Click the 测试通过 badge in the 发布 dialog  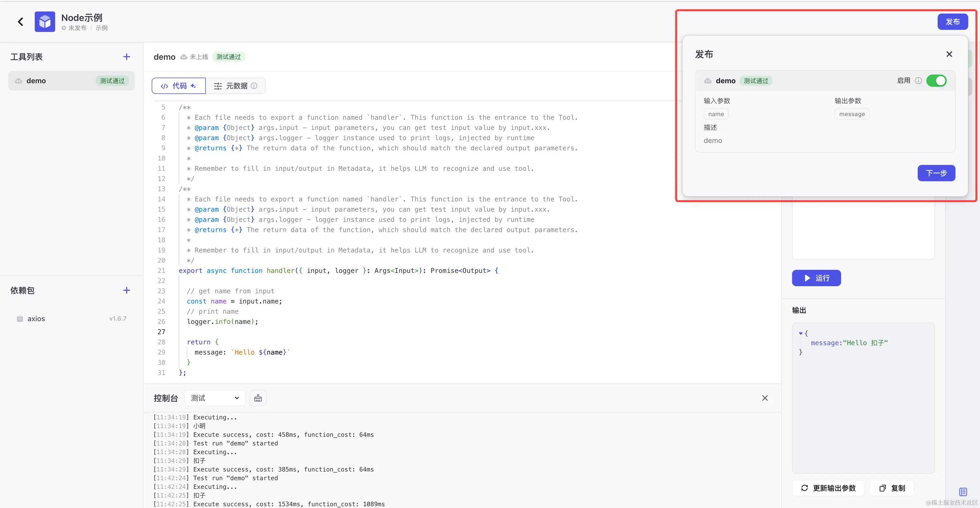click(756, 81)
